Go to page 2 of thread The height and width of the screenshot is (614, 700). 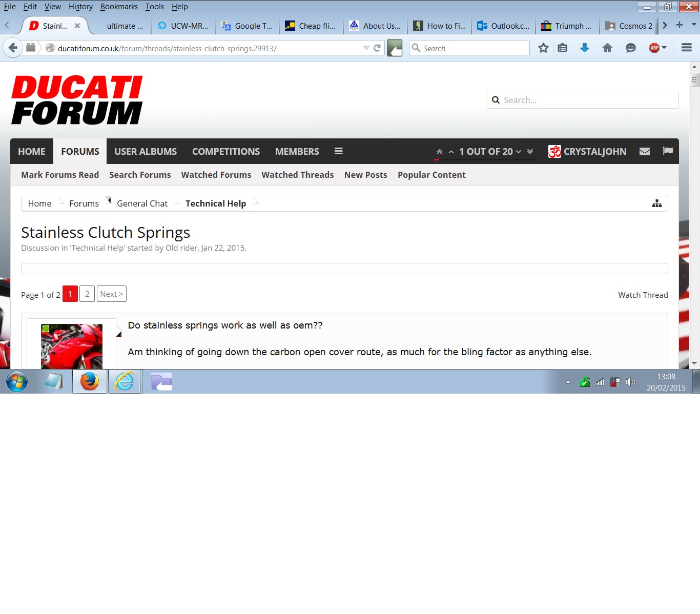coord(87,294)
